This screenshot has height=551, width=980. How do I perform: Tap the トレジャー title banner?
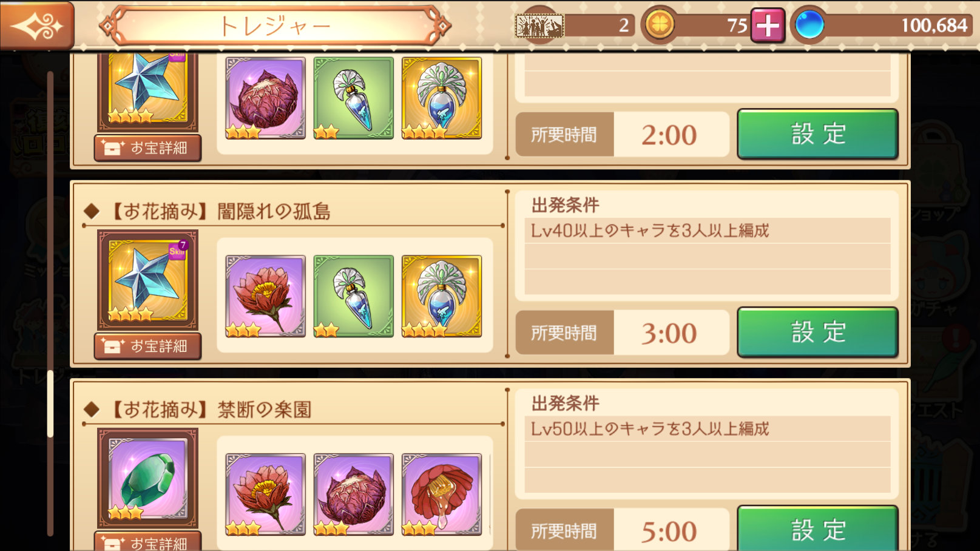click(275, 26)
